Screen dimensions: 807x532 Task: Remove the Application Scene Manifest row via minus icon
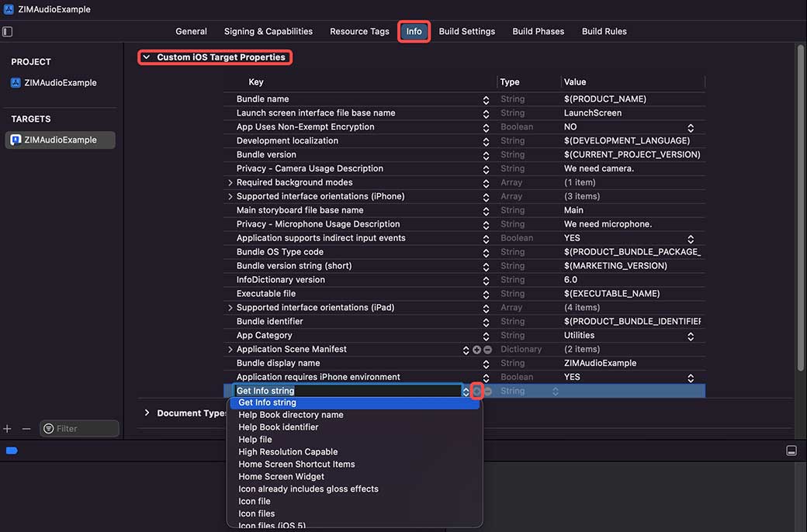(487, 350)
